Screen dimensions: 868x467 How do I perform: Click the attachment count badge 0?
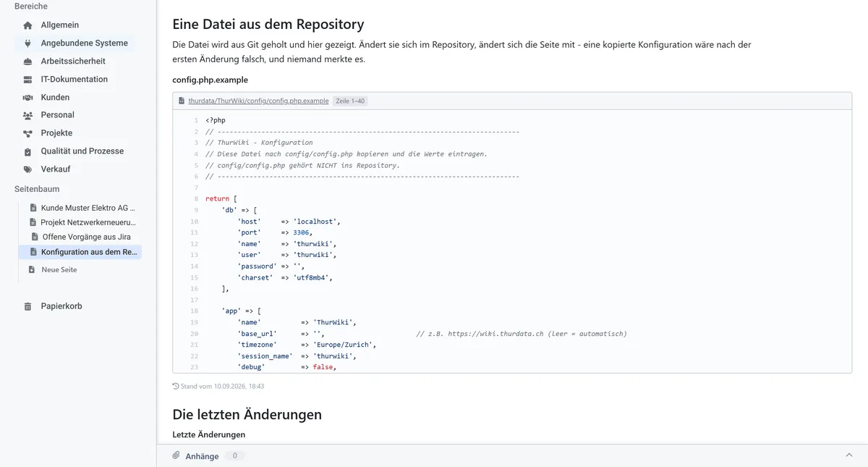(234, 456)
